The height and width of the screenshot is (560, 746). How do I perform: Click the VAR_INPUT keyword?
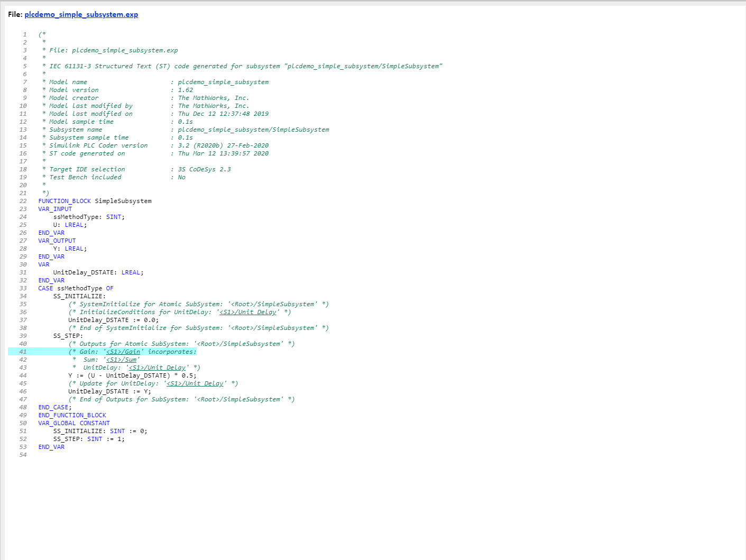(x=55, y=209)
